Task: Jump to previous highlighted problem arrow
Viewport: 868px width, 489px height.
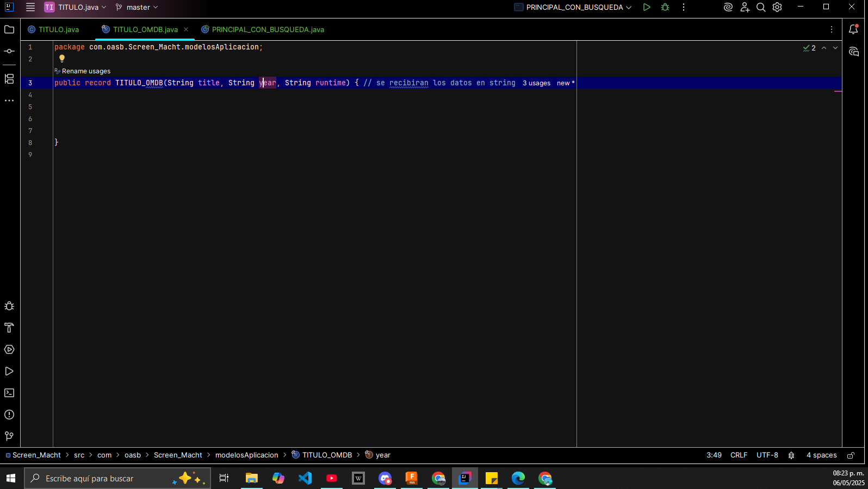Action: coord(824,48)
